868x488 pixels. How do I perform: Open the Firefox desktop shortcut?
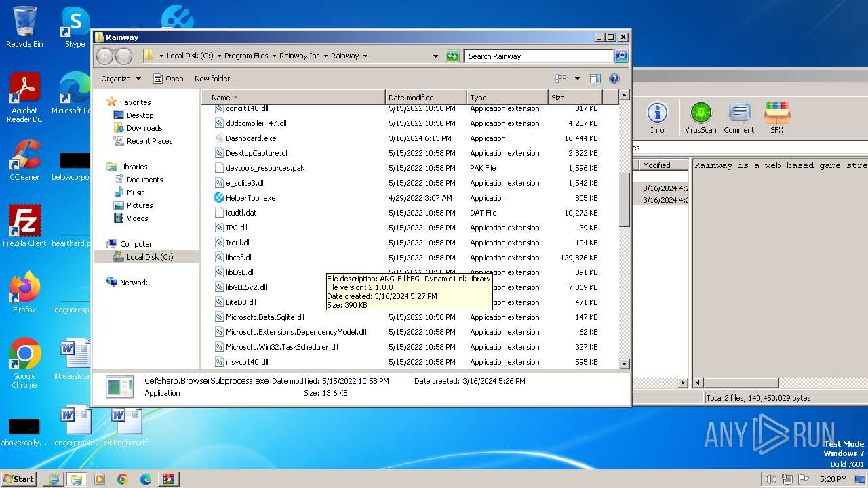coord(24,293)
